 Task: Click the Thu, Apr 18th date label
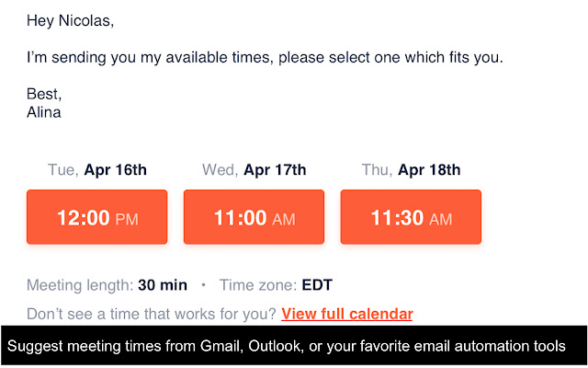coord(411,169)
